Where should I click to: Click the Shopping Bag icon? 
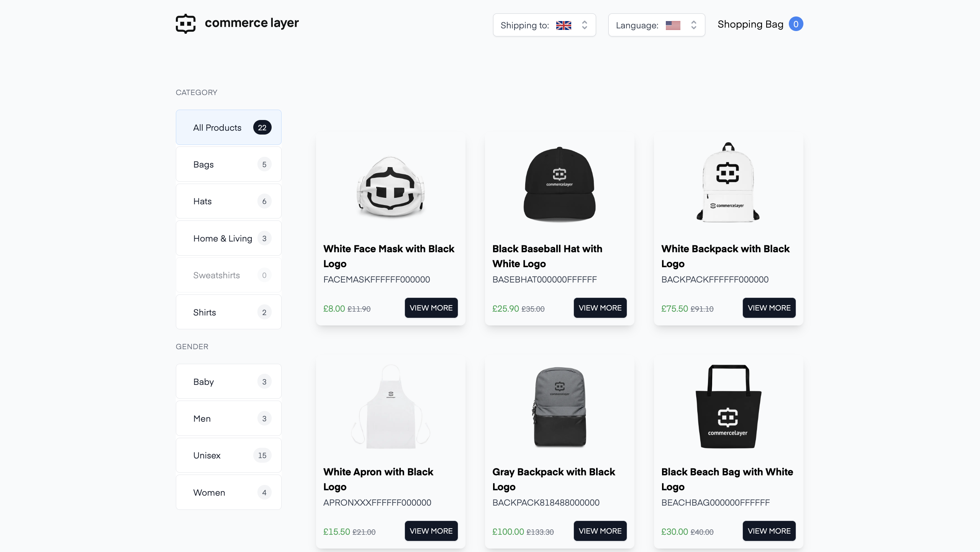coord(759,24)
